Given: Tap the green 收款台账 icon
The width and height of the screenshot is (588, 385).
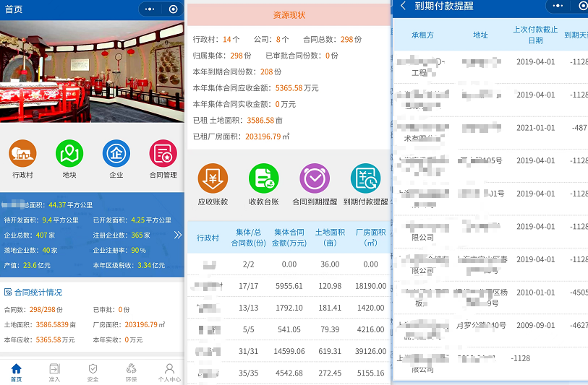Looking at the screenshot, I should [x=263, y=178].
